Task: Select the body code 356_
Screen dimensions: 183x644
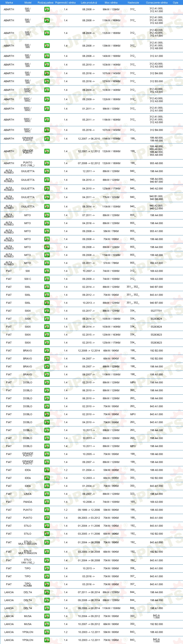Action: click(133, 568)
